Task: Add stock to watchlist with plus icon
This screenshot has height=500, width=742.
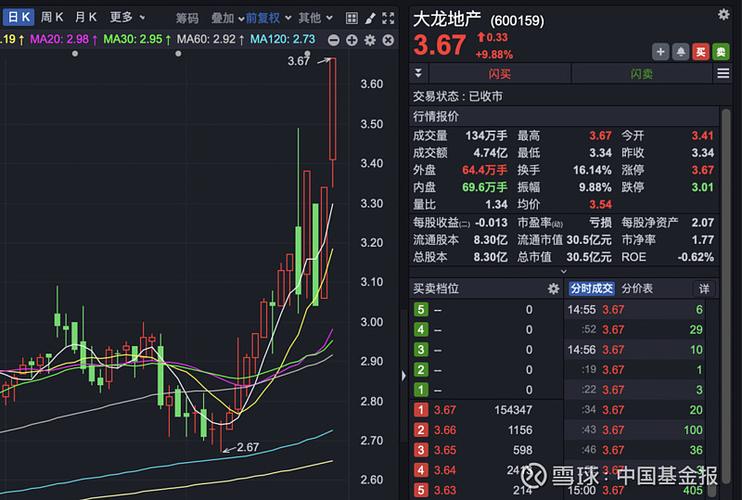Action: point(661,52)
